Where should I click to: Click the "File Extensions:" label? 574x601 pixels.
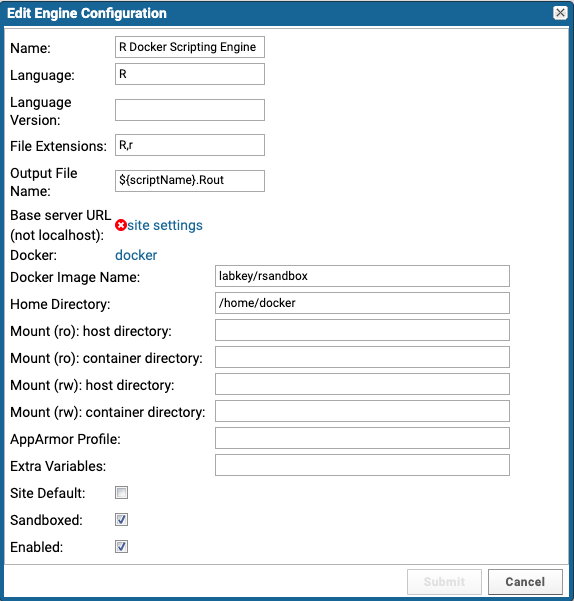tap(58, 146)
